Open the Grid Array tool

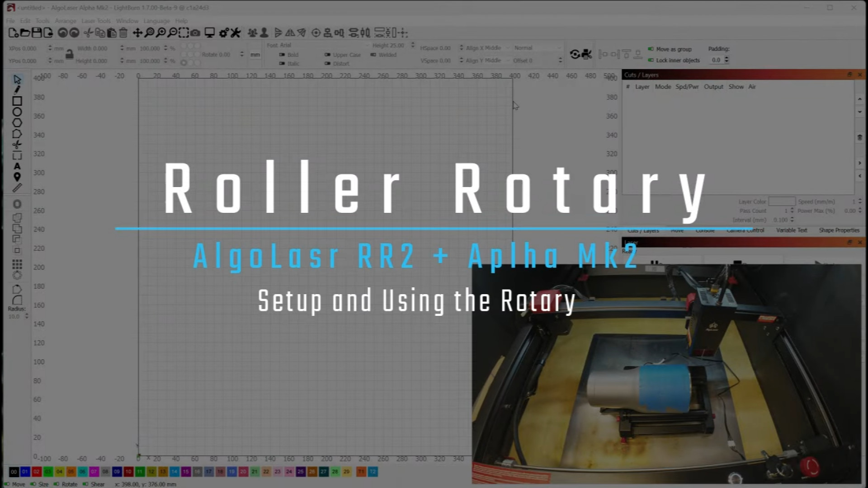(x=17, y=264)
